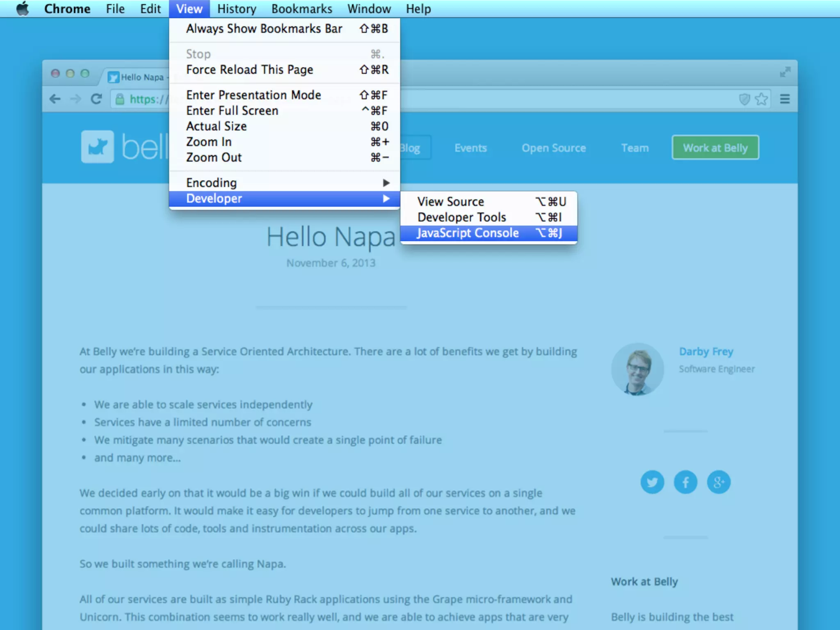Open Chrome's hamburger menu
The image size is (840, 630).
click(x=785, y=99)
